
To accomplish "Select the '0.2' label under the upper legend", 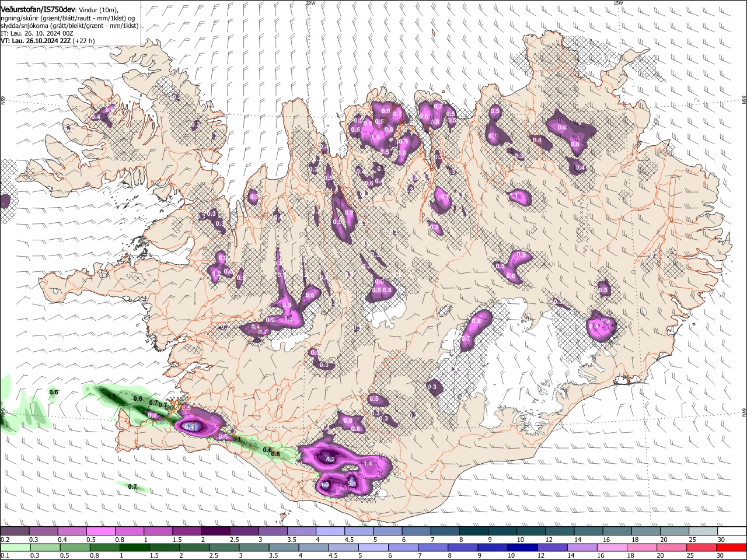I will (4, 539).
